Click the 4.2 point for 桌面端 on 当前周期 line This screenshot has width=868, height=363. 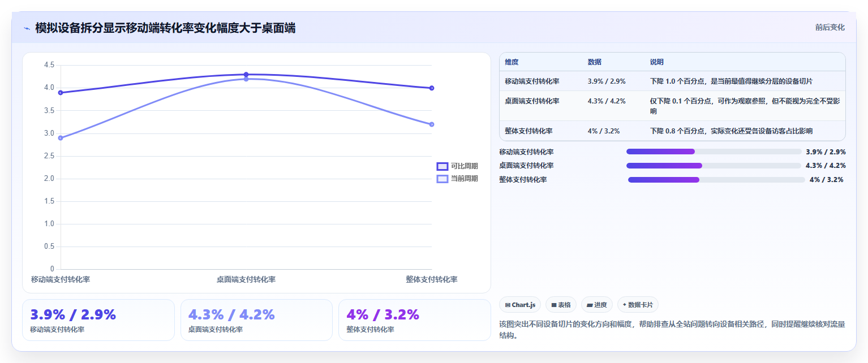[246, 79]
